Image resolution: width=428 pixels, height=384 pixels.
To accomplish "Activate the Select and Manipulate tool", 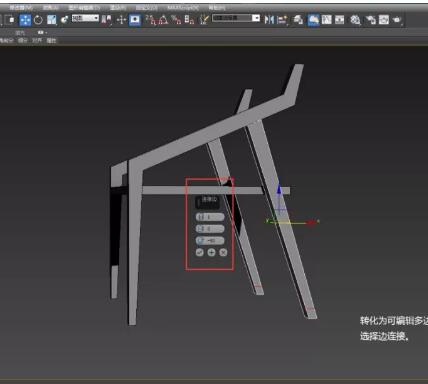I will [x=121, y=20].
